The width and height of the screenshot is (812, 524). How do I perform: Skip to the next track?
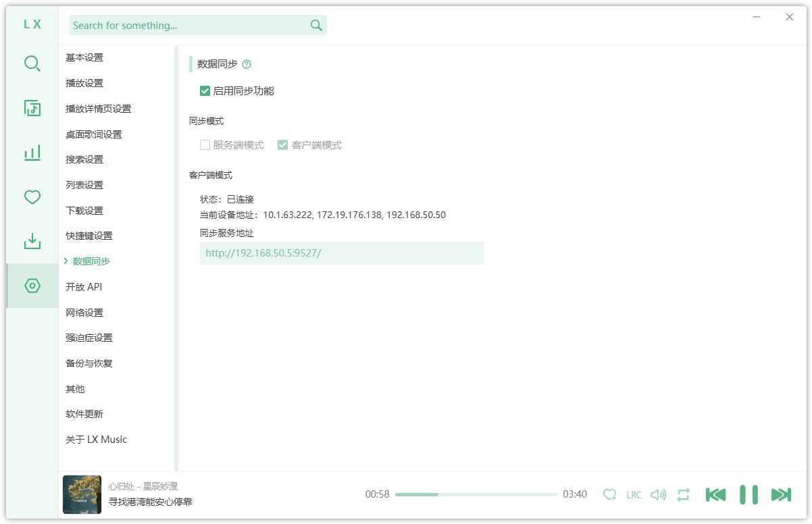pos(781,494)
